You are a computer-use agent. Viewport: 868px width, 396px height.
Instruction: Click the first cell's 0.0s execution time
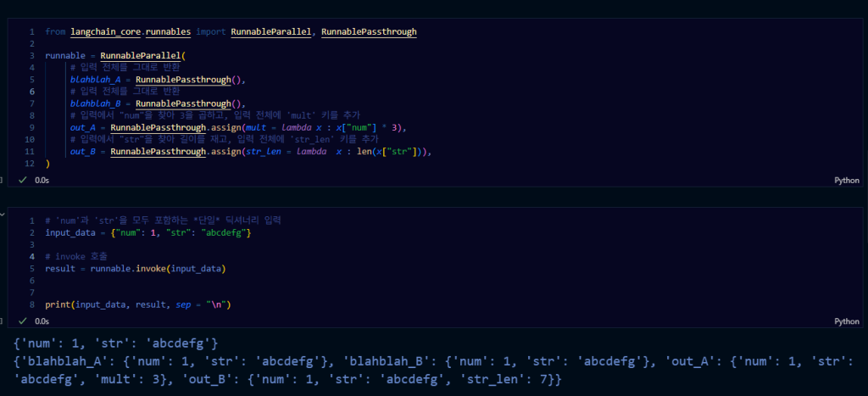point(42,181)
